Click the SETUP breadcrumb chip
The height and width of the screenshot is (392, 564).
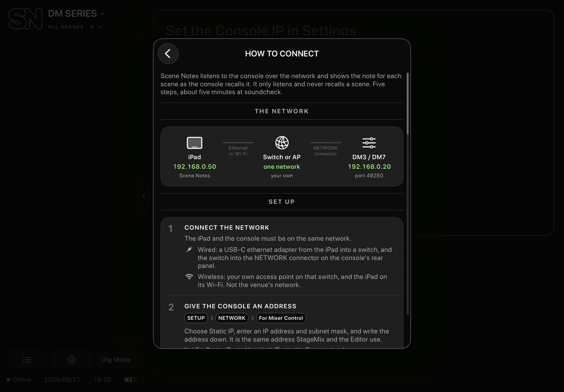(x=196, y=318)
